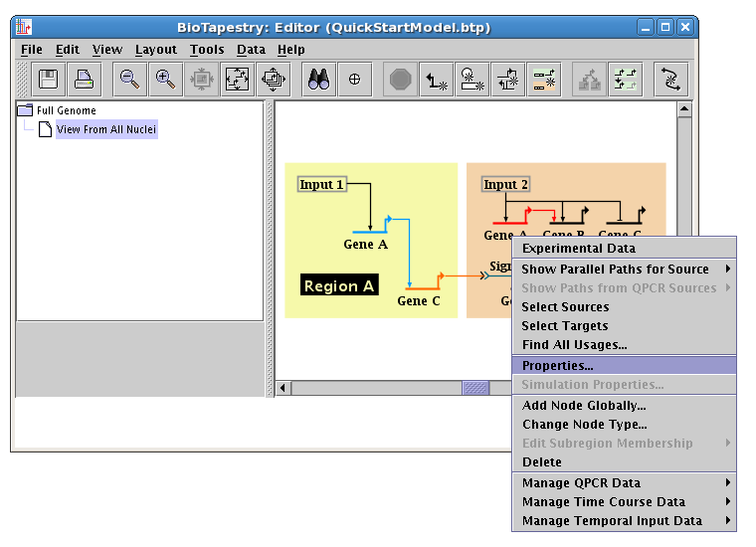Click the vertical scrollbar up arrow
Image resolution: width=756 pixels, height=547 pixels.
click(x=684, y=110)
